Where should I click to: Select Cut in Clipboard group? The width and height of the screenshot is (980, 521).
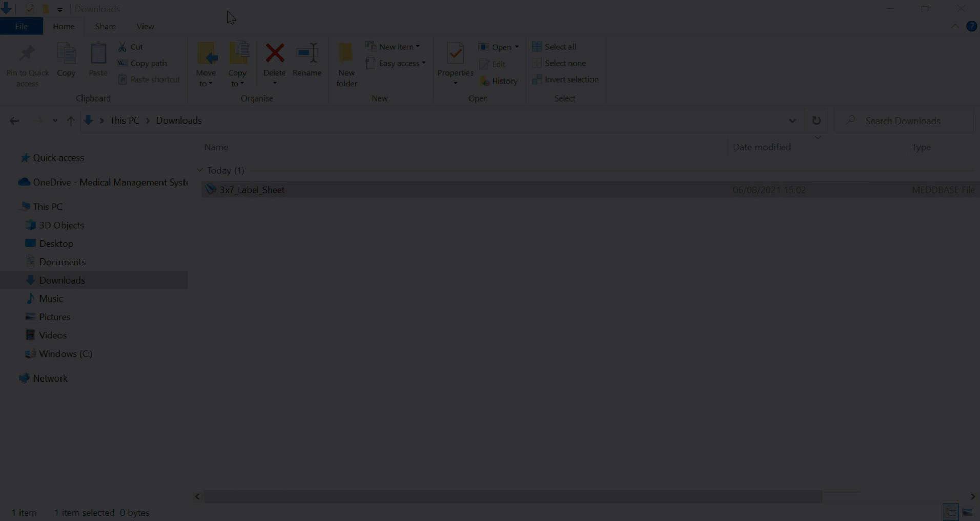coord(131,47)
